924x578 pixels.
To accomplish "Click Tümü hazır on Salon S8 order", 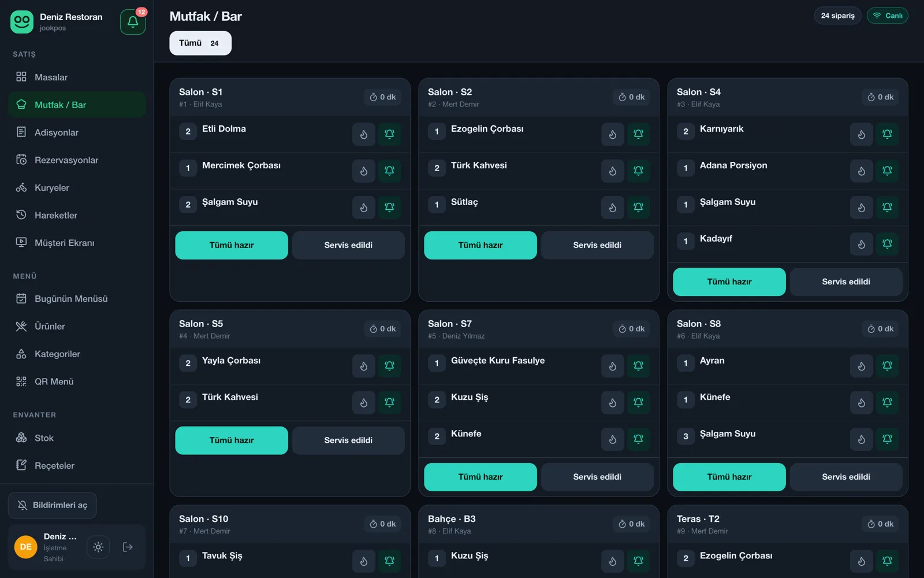I will coord(729,477).
